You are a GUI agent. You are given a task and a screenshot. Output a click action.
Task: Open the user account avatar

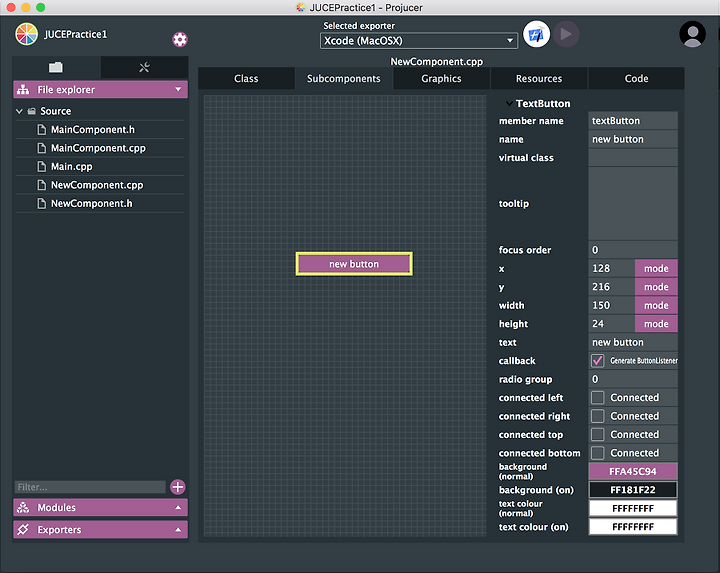(x=692, y=34)
